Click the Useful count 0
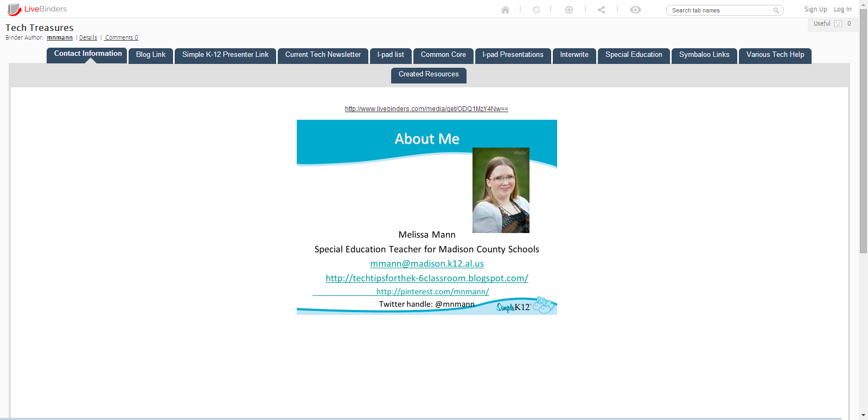Screen dimensions: 868x420 [849, 24]
